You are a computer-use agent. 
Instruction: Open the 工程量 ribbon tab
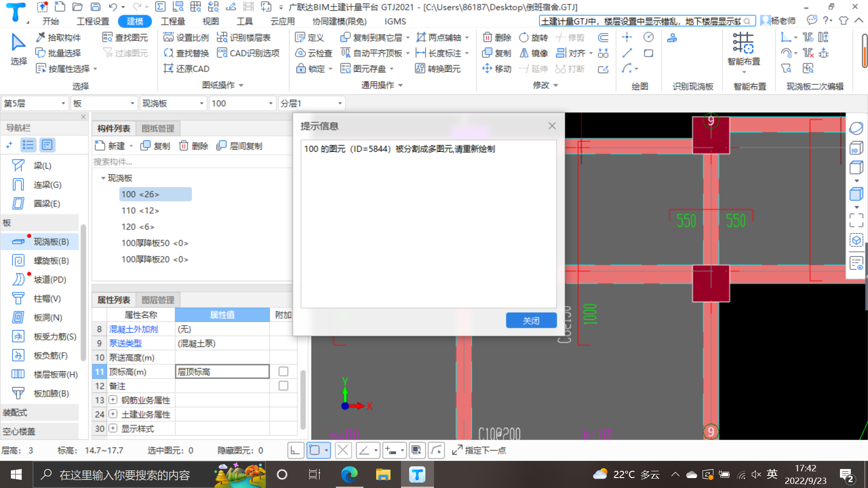173,21
